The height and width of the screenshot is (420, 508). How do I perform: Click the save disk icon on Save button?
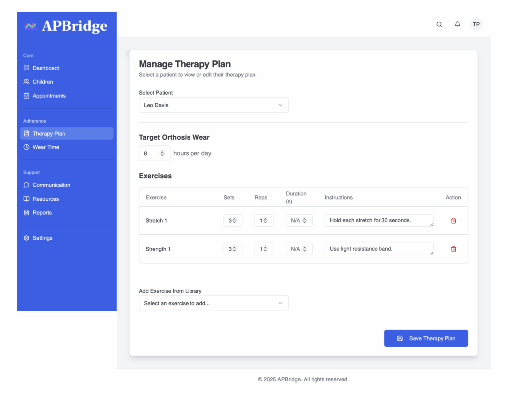click(x=400, y=338)
